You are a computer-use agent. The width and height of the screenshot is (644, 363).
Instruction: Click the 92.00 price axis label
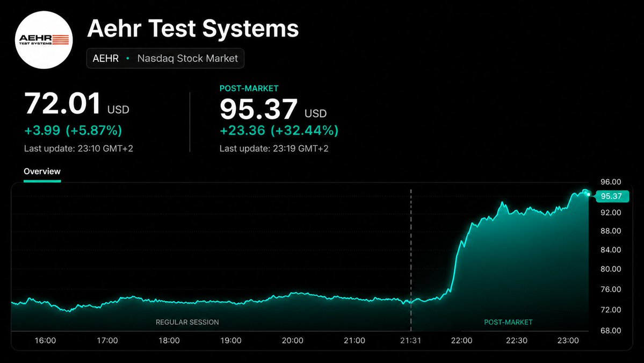(611, 212)
